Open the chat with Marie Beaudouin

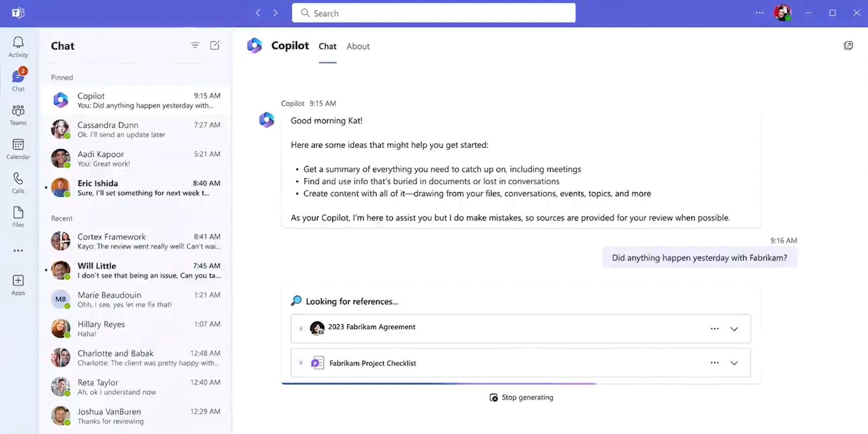[x=135, y=299]
